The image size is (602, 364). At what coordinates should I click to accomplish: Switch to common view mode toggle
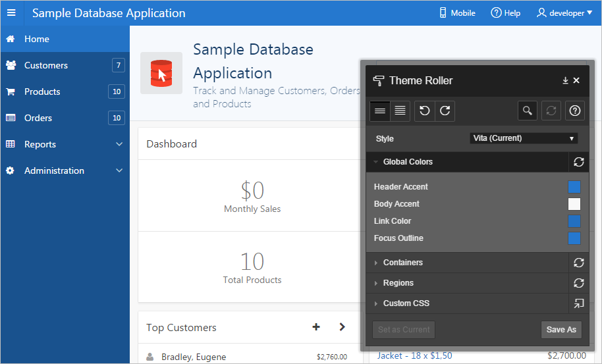380,111
